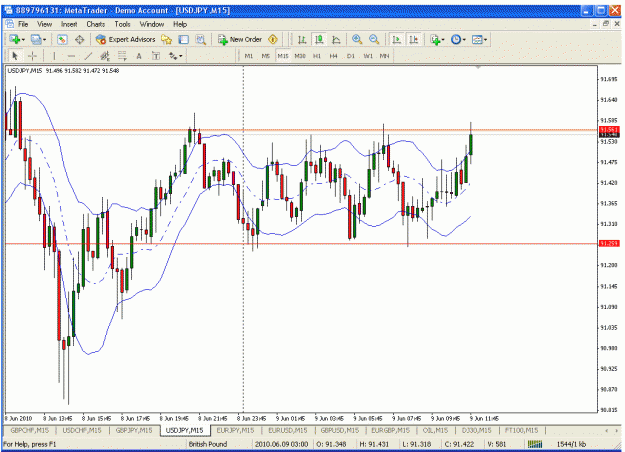625x452 pixels.
Task: Open the Window menu
Action: click(x=152, y=24)
